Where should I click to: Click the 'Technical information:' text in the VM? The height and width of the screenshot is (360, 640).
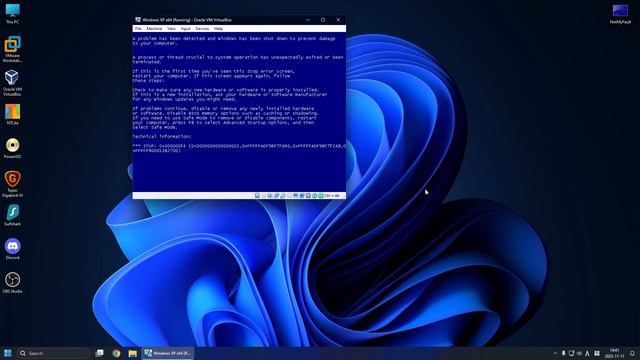point(162,136)
